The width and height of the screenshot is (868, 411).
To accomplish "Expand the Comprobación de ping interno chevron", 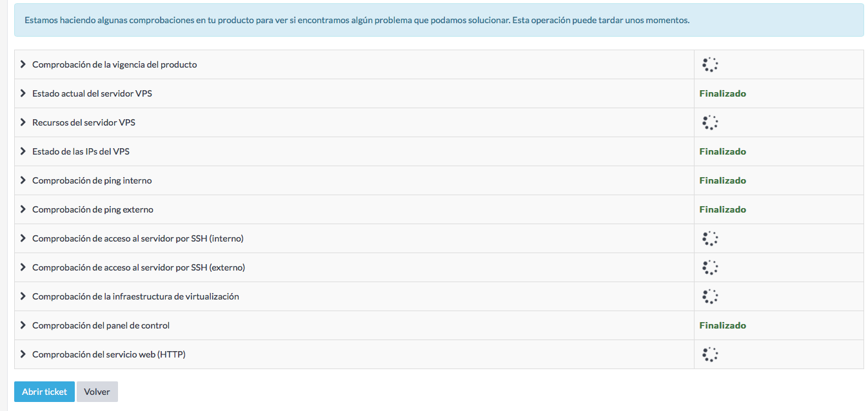I will tap(23, 180).
